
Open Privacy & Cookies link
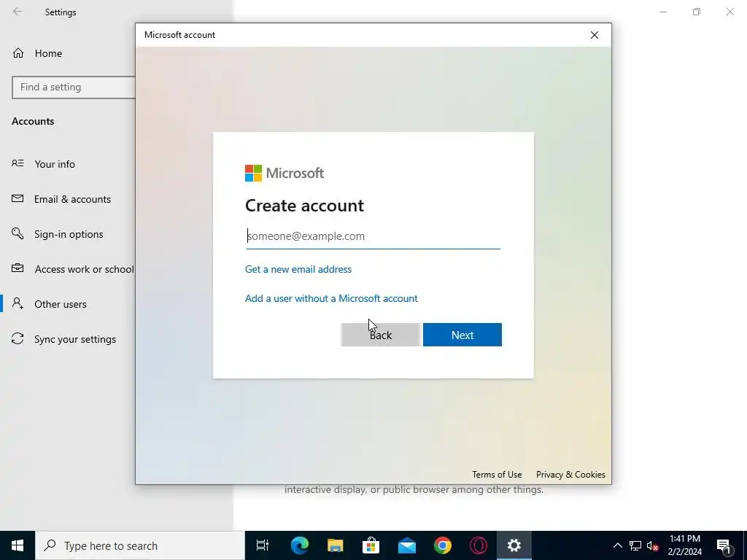[570, 474]
